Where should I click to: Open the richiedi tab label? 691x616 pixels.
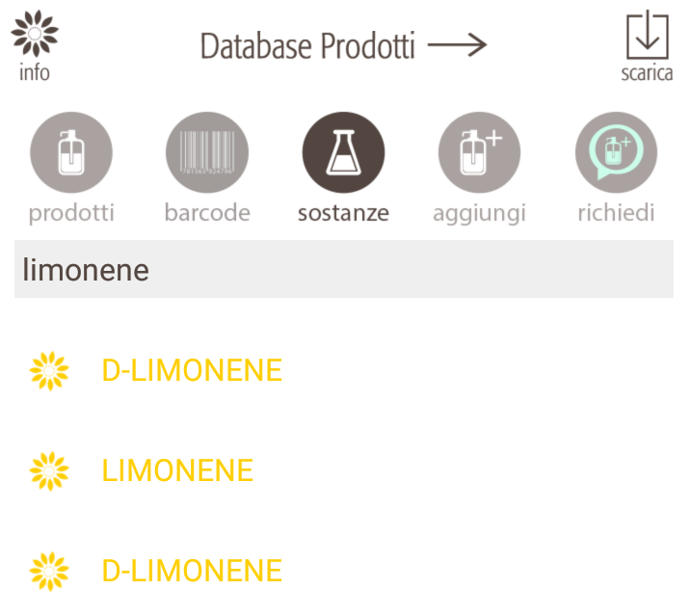coord(616,213)
